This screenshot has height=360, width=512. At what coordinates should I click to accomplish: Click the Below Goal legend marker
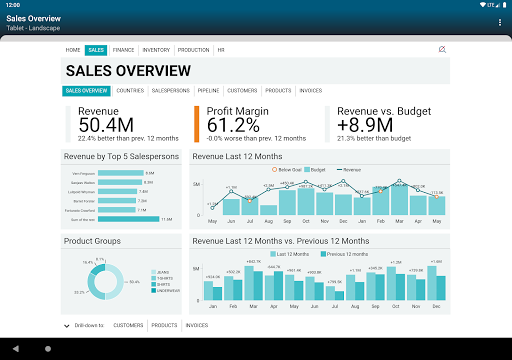pos(274,170)
